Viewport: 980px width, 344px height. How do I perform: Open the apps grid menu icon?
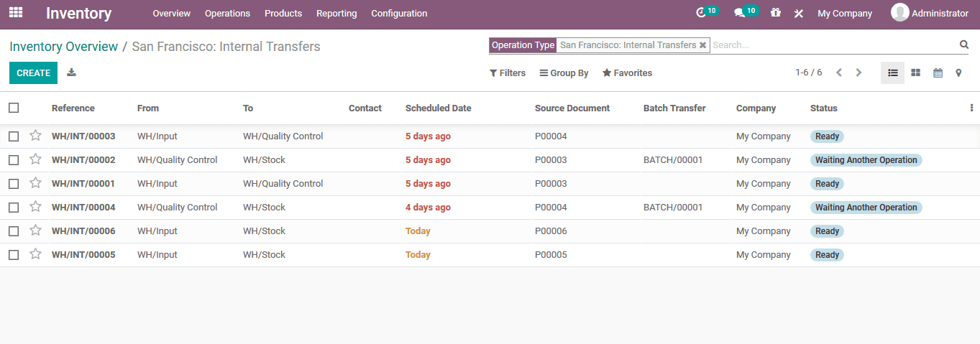pyautogui.click(x=16, y=13)
